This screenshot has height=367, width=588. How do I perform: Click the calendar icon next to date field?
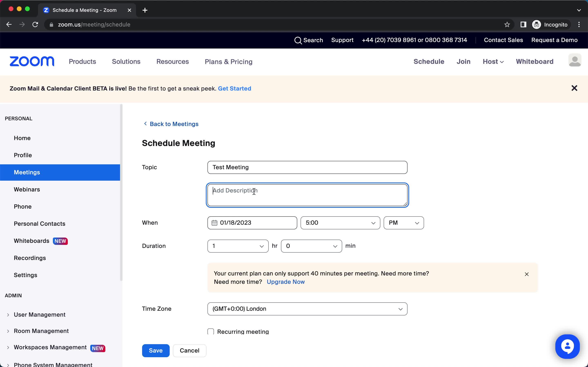coord(214,223)
